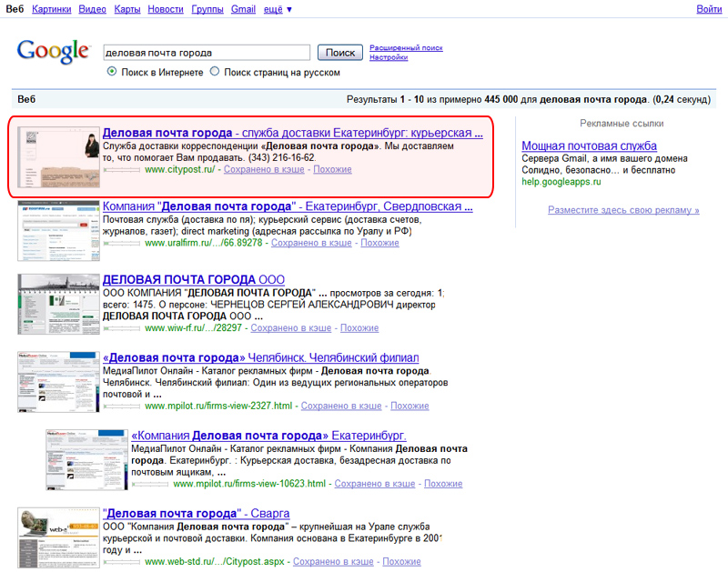Open Карты from the top navigation
Screen dimensions: 728x572
pyautogui.click(x=129, y=9)
